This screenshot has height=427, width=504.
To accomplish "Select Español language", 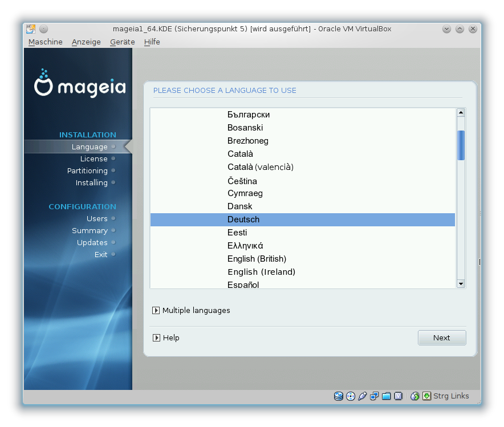I will click(x=303, y=284).
